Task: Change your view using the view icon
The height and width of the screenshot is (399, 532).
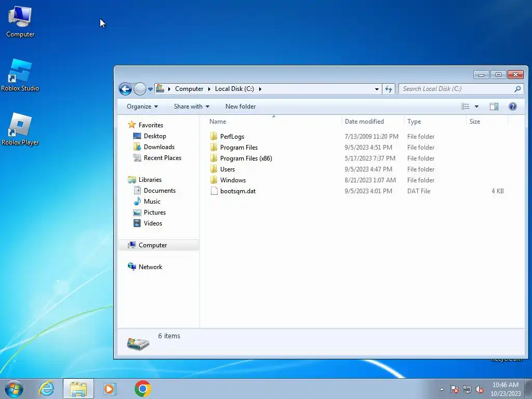Action: (465, 107)
